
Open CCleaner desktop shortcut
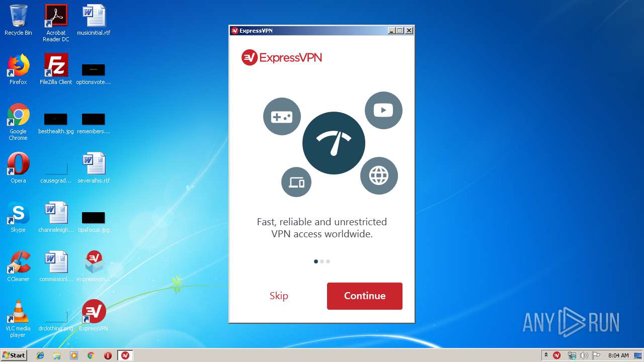tap(18, 267)
